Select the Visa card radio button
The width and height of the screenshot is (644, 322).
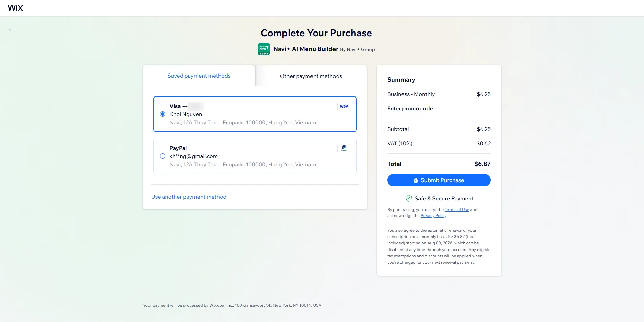click(x=163, y=114)
